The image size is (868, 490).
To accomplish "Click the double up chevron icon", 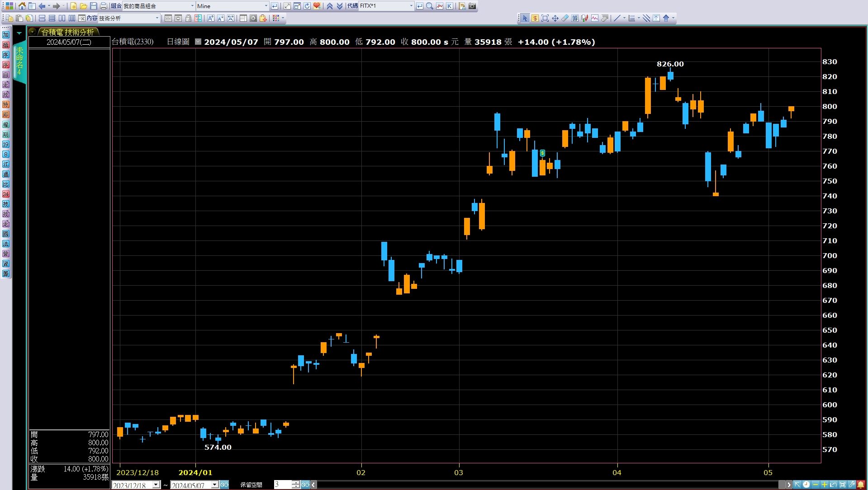I will coord(330,6).
